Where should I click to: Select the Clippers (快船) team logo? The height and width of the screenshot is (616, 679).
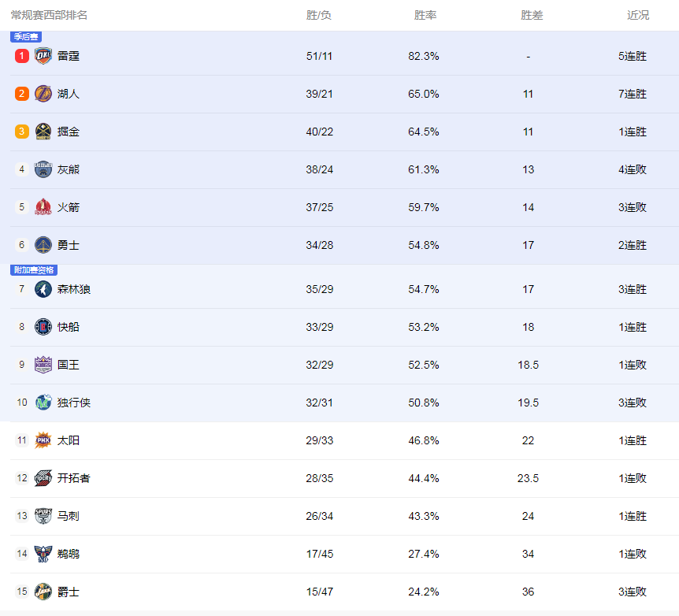[x=43, y=327]
